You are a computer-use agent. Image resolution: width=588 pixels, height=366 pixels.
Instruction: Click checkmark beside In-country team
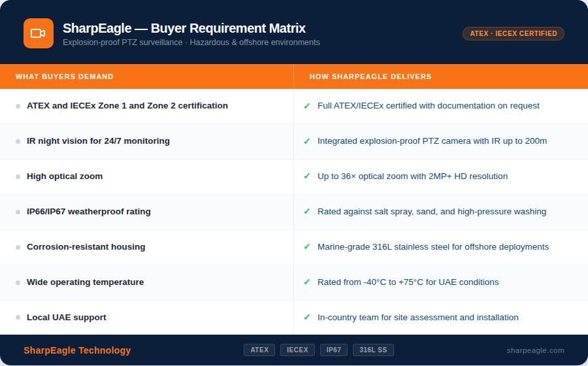[307, 317]
